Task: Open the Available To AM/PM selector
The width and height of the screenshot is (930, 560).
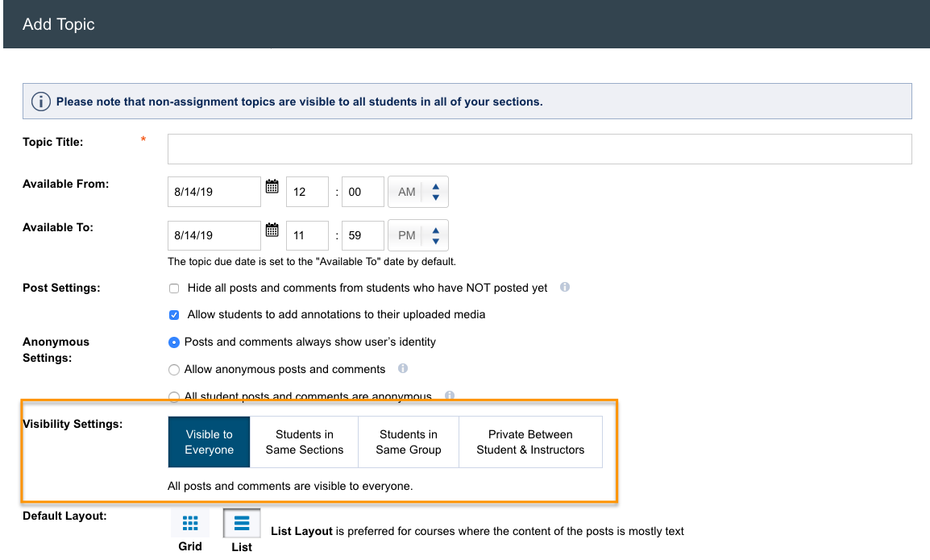Action: 418,235
